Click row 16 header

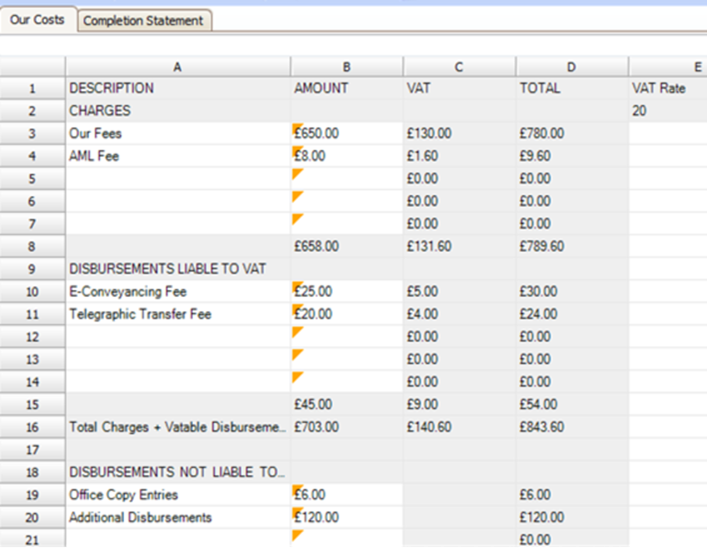[32, 427]
